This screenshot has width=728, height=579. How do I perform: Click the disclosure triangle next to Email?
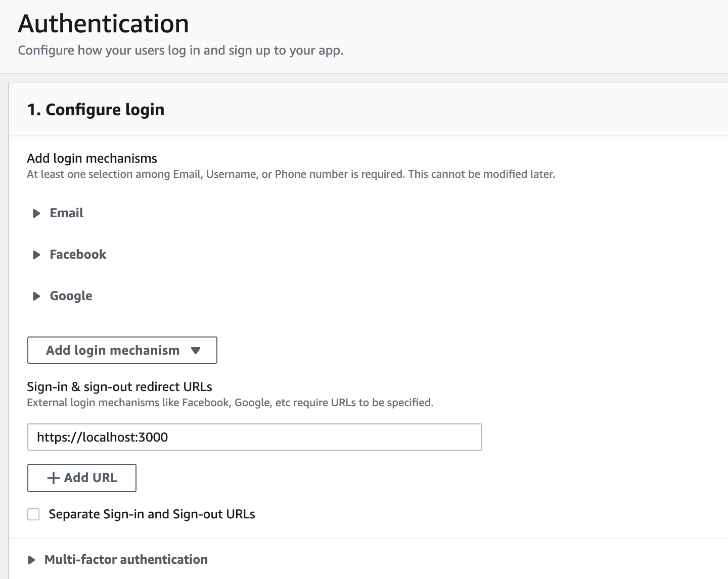coord(36,213)
